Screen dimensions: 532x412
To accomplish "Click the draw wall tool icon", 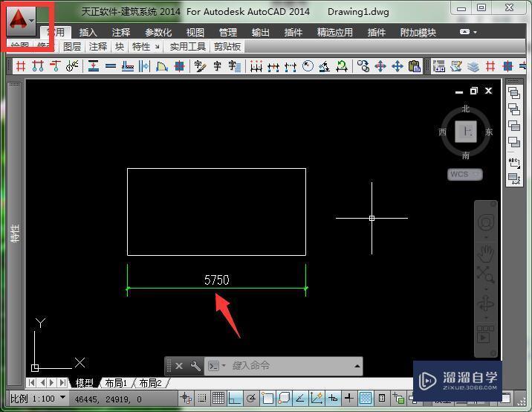I will pos(94,66).
